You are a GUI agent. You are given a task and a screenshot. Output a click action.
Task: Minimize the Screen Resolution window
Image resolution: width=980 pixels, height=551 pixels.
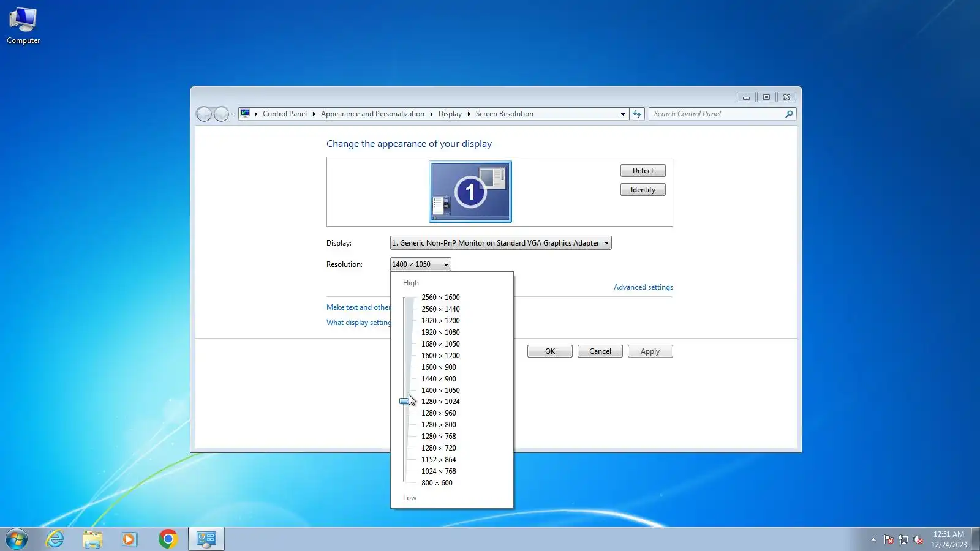point(746,97)
